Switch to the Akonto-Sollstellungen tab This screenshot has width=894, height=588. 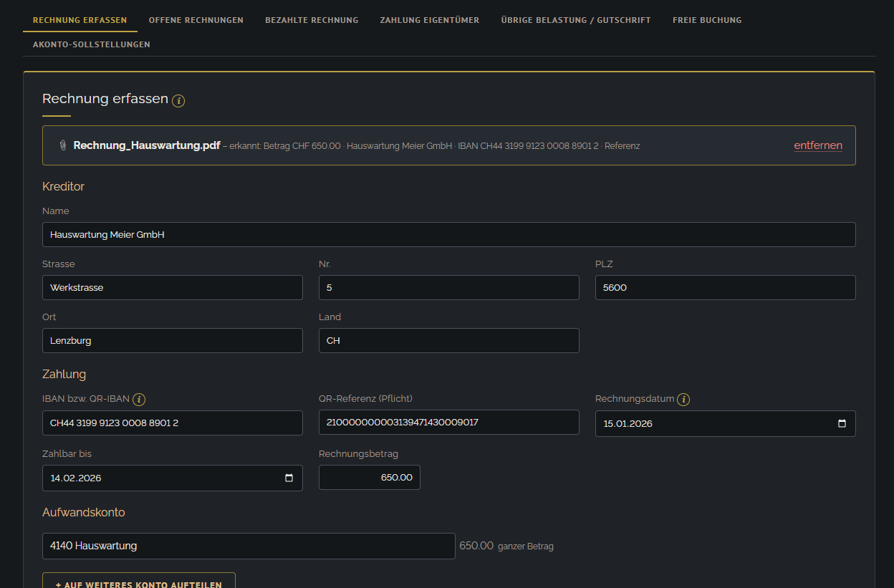(92, 44)
